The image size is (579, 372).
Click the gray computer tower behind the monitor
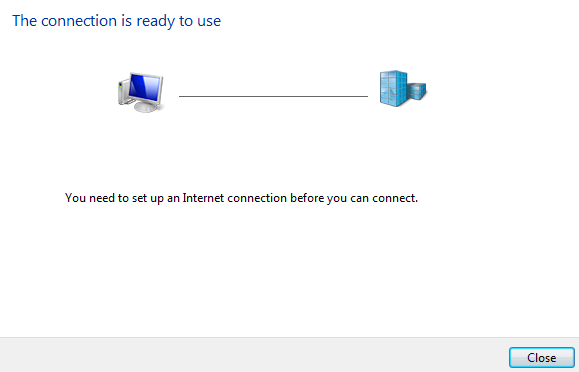[x=124, y=92]
